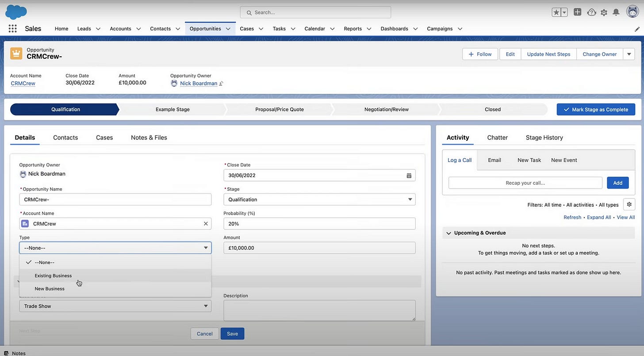Click the Edit button
The height and width of the screenshot is (356, 644).
click(x=510, y=54)
